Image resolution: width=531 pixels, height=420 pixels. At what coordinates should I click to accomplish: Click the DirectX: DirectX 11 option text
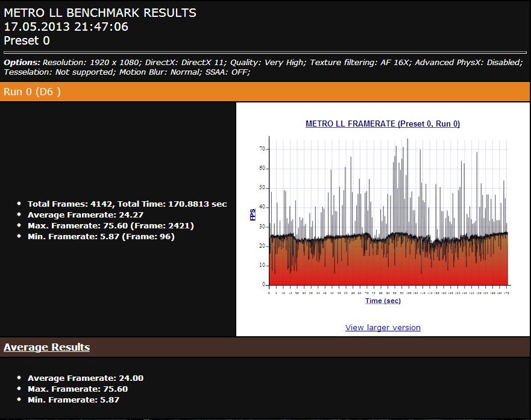tap(185, 63)
